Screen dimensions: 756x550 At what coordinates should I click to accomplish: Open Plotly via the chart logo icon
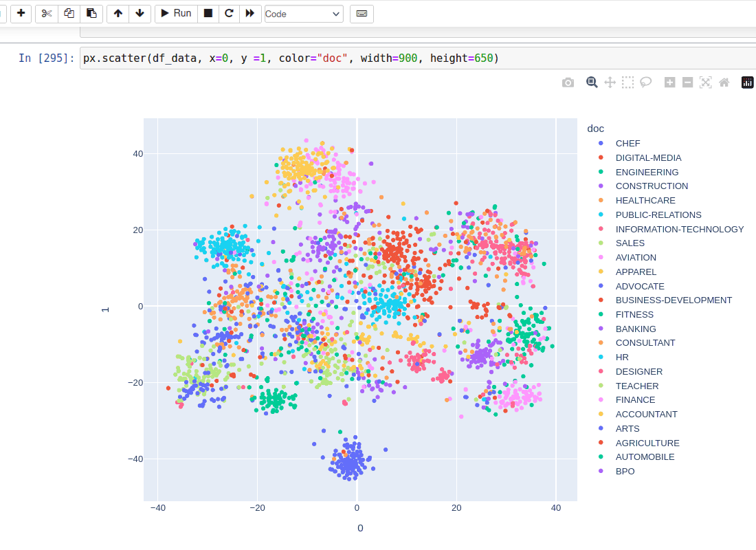click(747, 81)
